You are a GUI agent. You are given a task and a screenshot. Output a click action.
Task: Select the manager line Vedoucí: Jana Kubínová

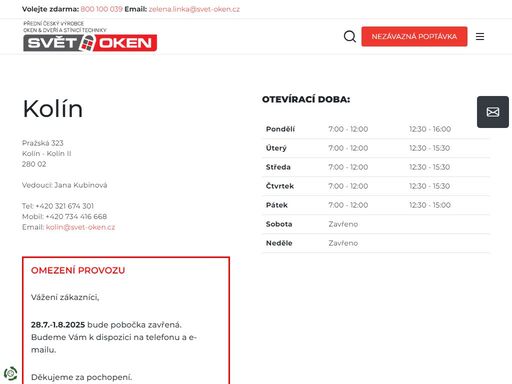pos(65,185)
